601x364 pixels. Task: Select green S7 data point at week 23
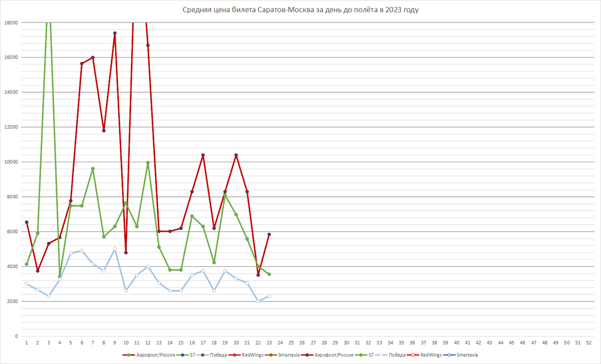pos(269,274)
